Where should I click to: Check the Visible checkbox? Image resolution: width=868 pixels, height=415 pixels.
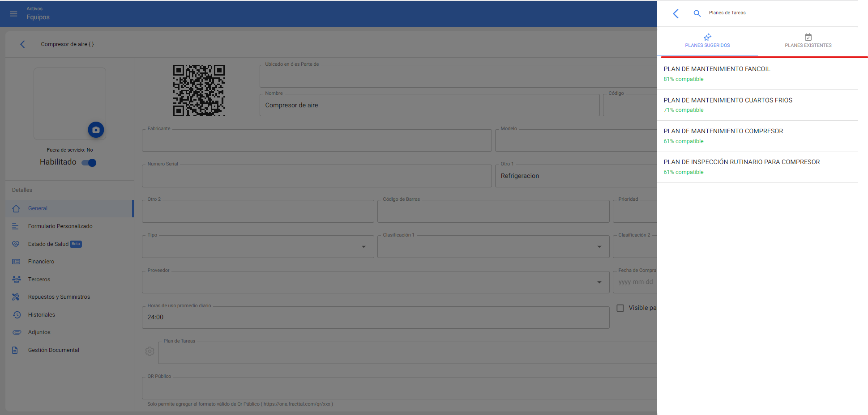click(x=620, y=308)
